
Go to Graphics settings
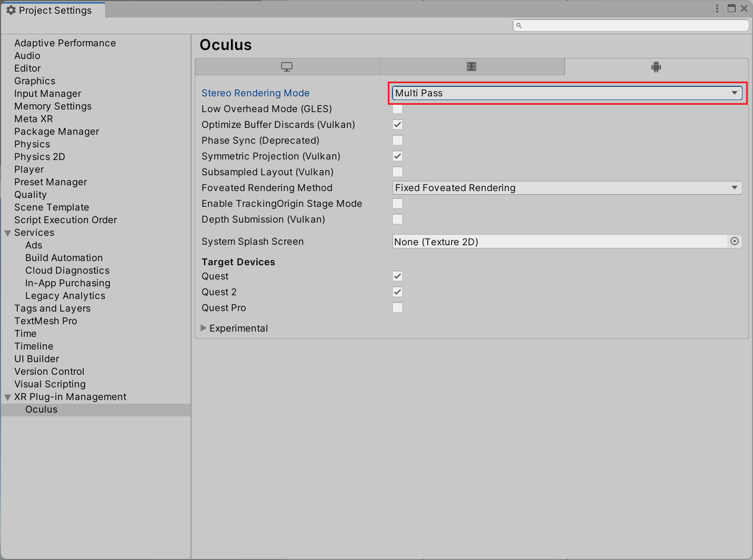tap(35, 81)
